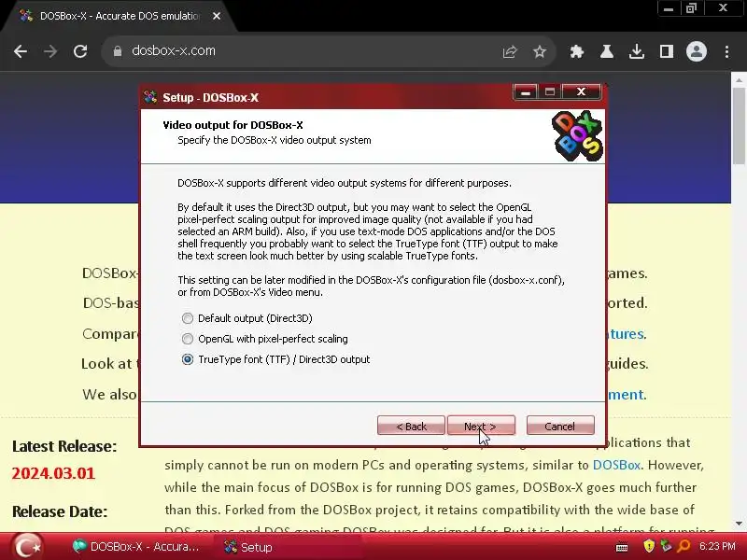Image resolution: width=747 pixels, height=560 pixels.
Task: Close the DOSBox-X browser tab
Action: pos(217,16)
